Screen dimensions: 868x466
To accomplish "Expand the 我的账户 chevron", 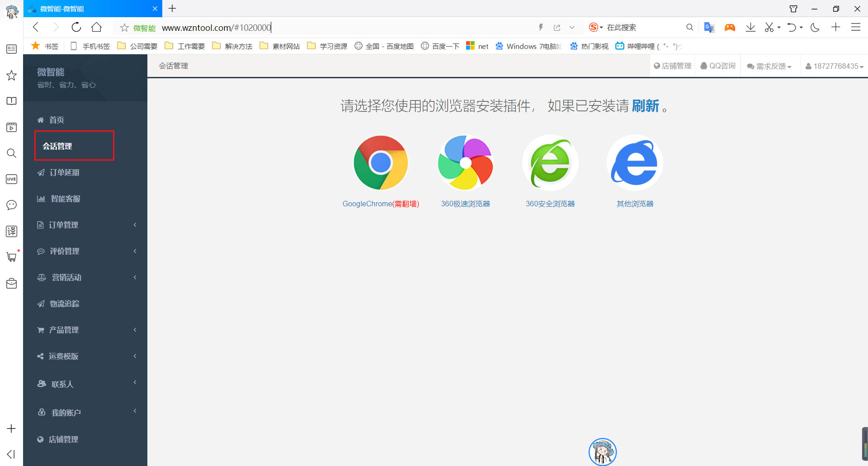I will [135, 411].
